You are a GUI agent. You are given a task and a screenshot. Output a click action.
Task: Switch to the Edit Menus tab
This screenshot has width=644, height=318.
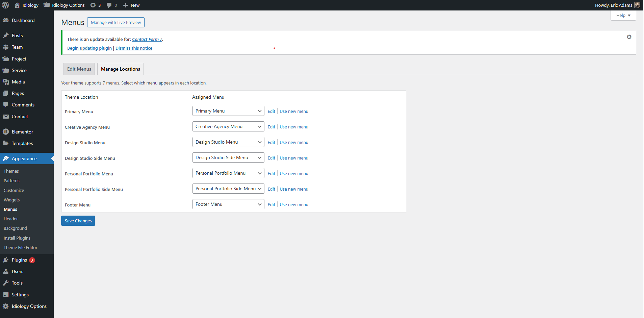(79, 69)
